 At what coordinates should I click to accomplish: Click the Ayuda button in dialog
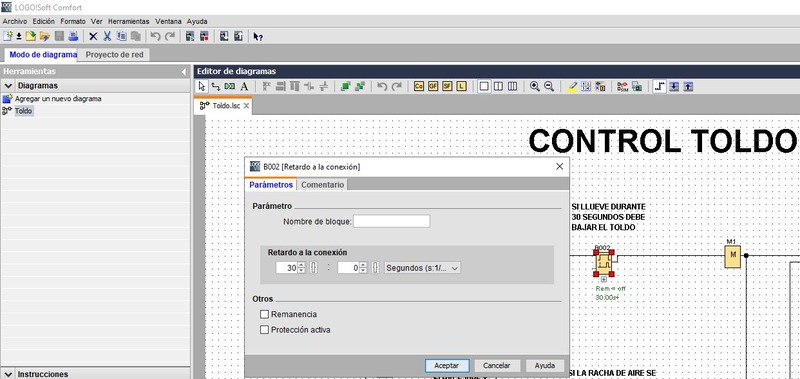point(545,366)
